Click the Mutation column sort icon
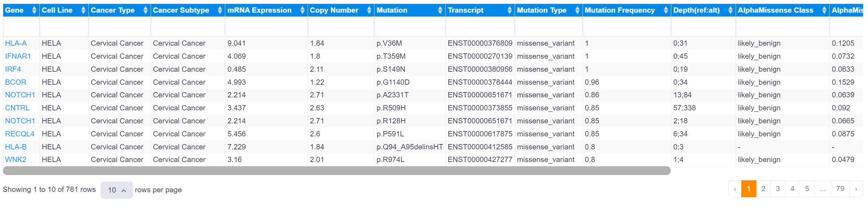The image size is (868, 207). (440, 10)
